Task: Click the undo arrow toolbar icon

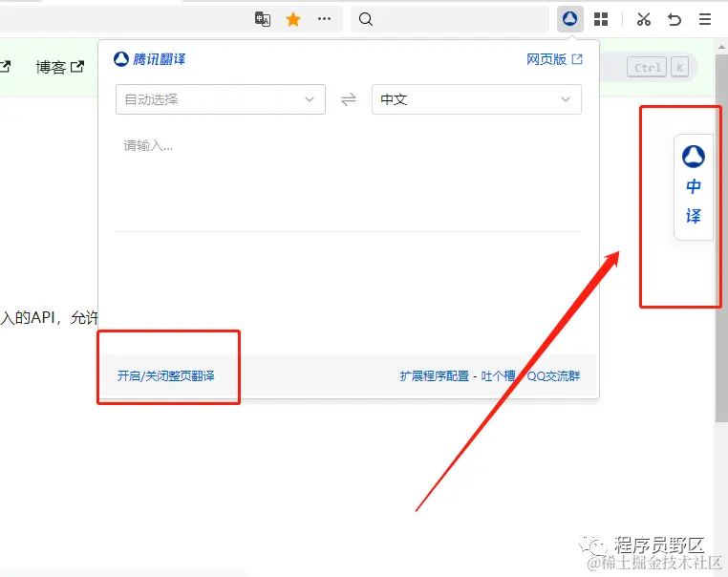Action: click(674, 19)
